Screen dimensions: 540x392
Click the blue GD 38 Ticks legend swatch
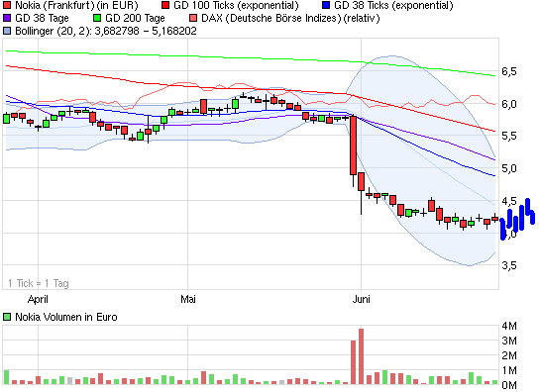point(326,5)
